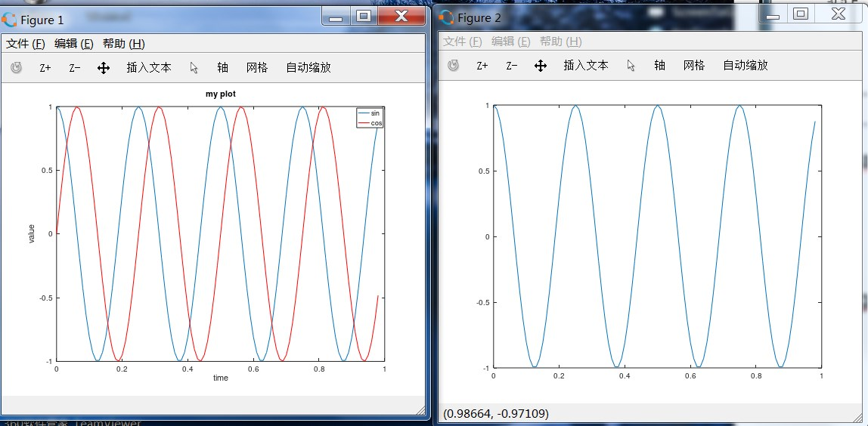The width and height of the screenshot is (868, 426).
Task: Toggle 轴 axes in Figure 1 toolbar
Action: [222, 67]
